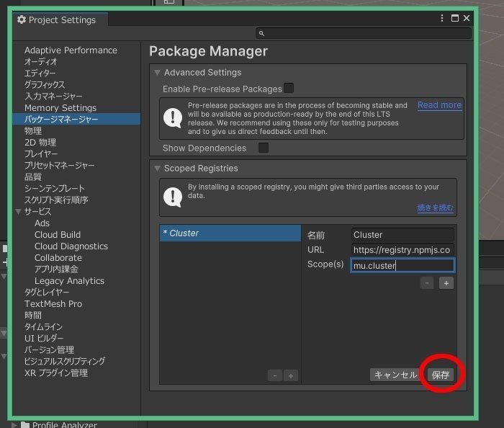The height and width of the screenshot is (428, 504).
Task: Open 時間 settings
Action: [x=33, y=316]
